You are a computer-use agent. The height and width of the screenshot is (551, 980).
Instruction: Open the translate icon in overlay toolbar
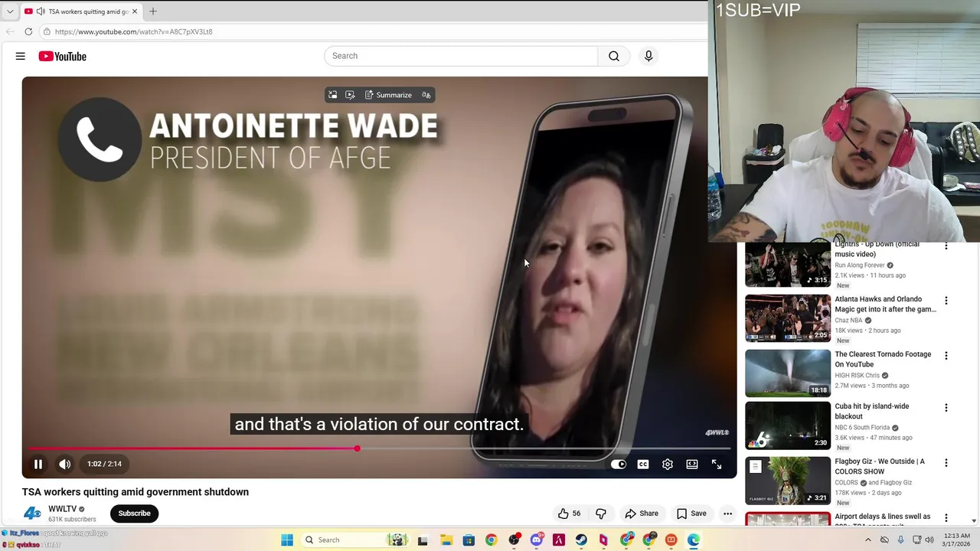click(x=426, y=95)
